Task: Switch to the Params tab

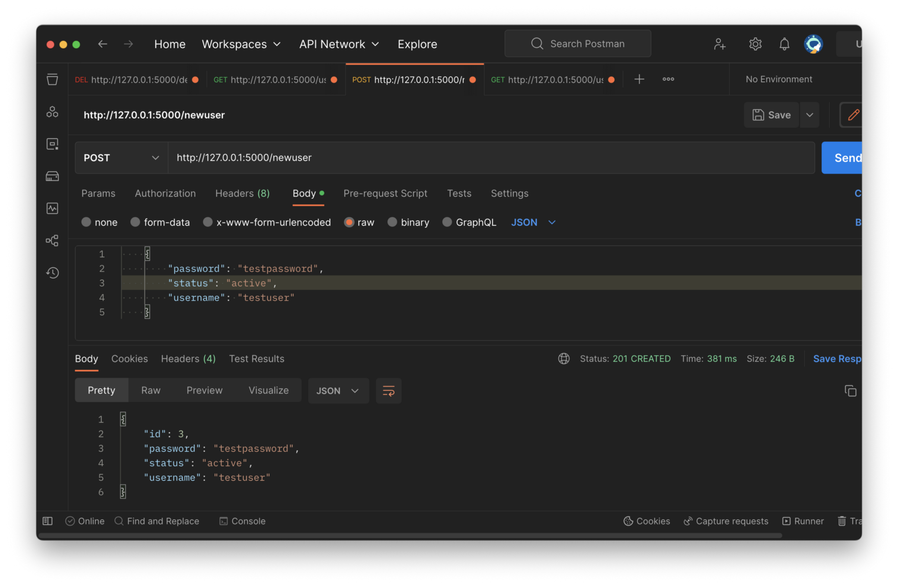Action: [98, 193]
